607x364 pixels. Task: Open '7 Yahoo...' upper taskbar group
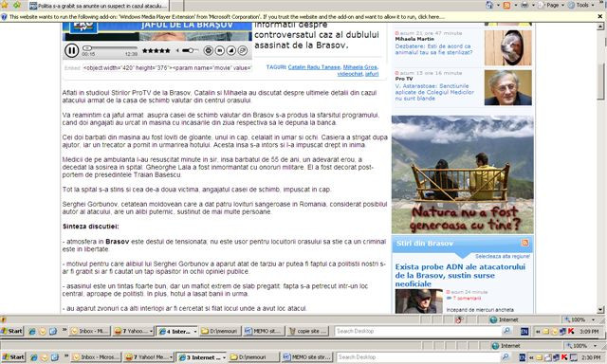click(133, 331)
